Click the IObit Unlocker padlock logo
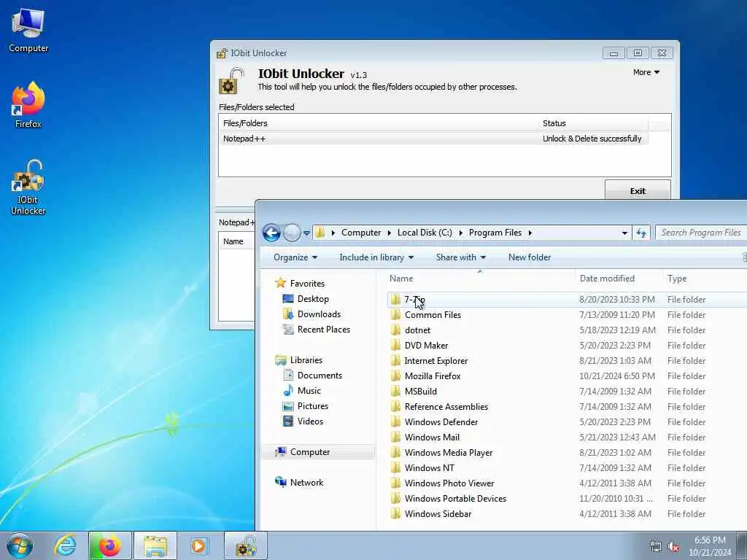The height and width of the screenshot is (560, 747). coord(231,80)
